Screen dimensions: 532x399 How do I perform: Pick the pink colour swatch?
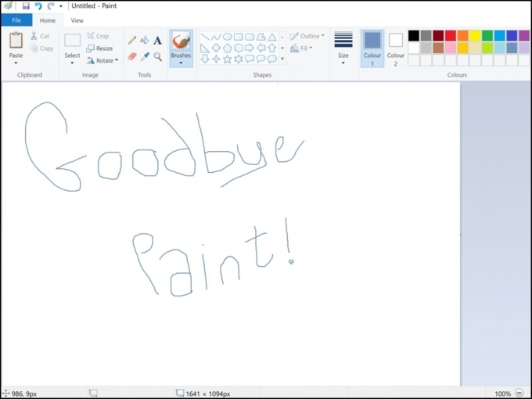pyautogui.click(x=450, y=48)
